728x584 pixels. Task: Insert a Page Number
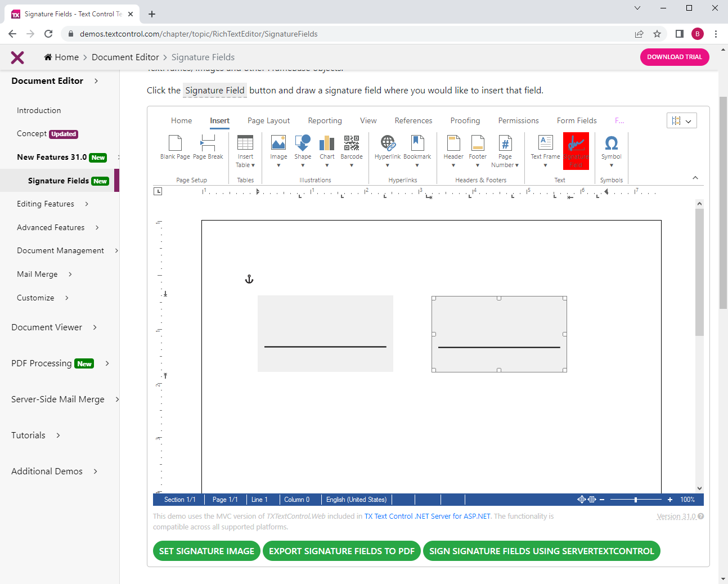505,151
